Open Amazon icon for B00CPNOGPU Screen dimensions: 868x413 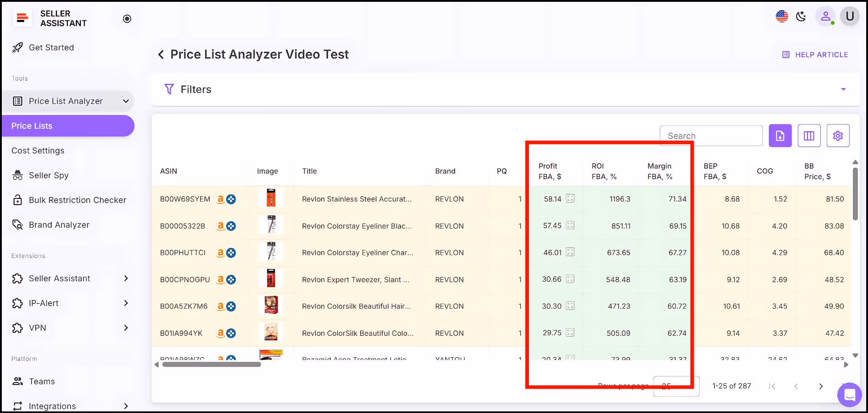(x=221, y=279)
